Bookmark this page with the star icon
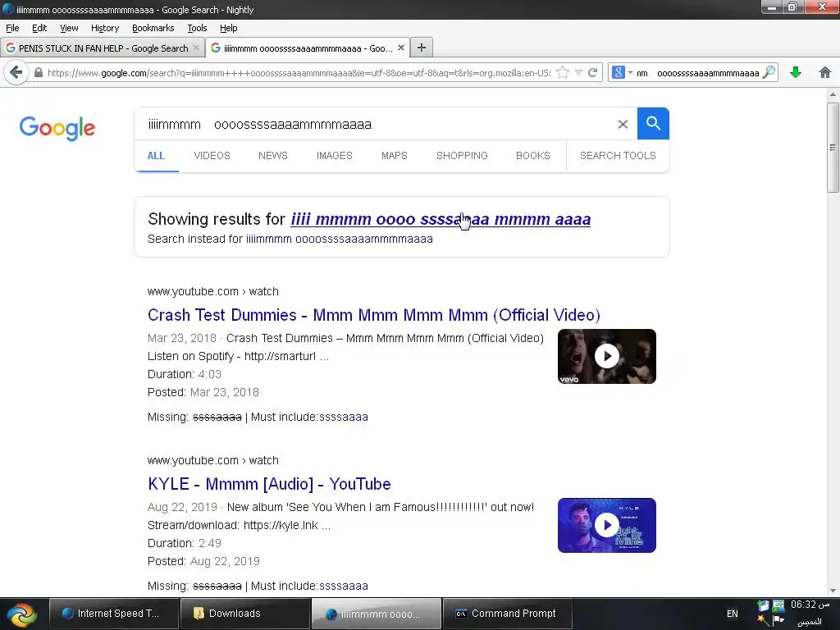Viewport: 840px width, 630px height. 563,72
